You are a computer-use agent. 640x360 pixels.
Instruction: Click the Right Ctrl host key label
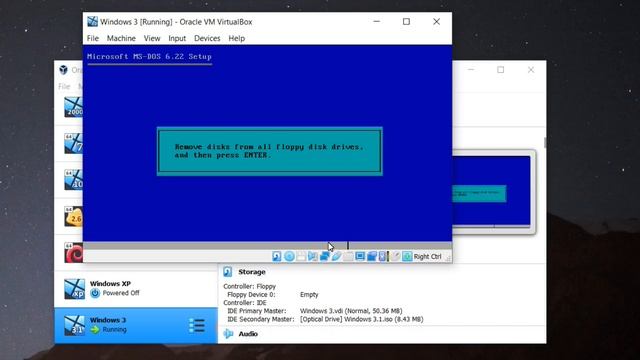427,257
